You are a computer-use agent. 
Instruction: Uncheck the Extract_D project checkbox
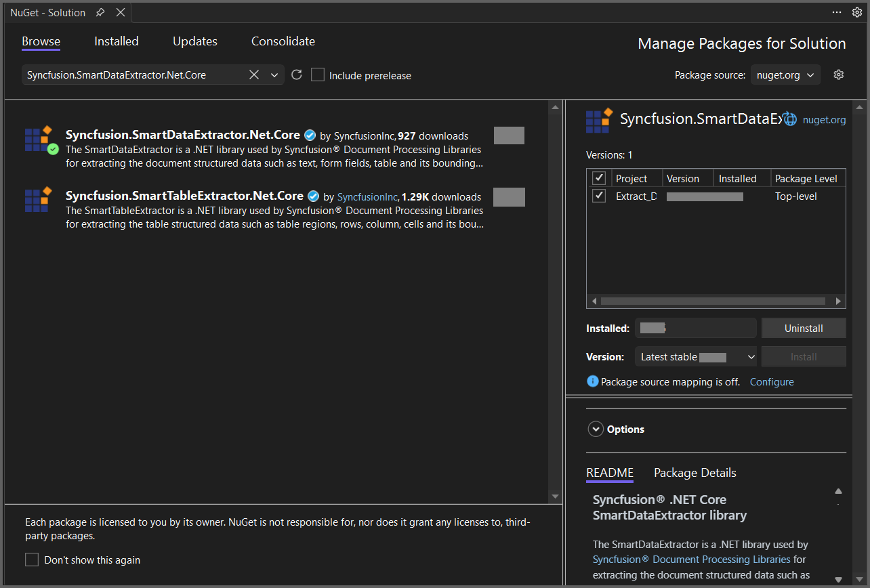599,196
